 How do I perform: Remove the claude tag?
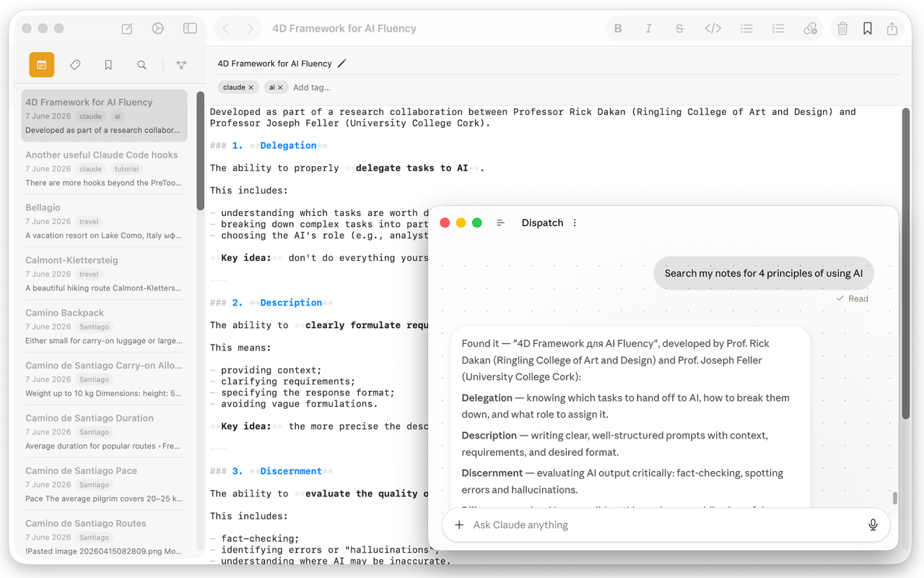251,87
